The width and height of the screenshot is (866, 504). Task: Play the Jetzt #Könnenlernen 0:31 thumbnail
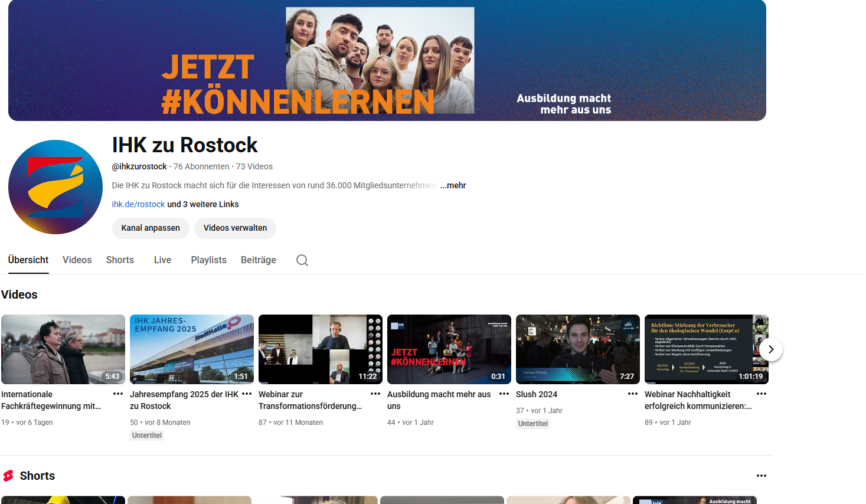click(449, 349)
